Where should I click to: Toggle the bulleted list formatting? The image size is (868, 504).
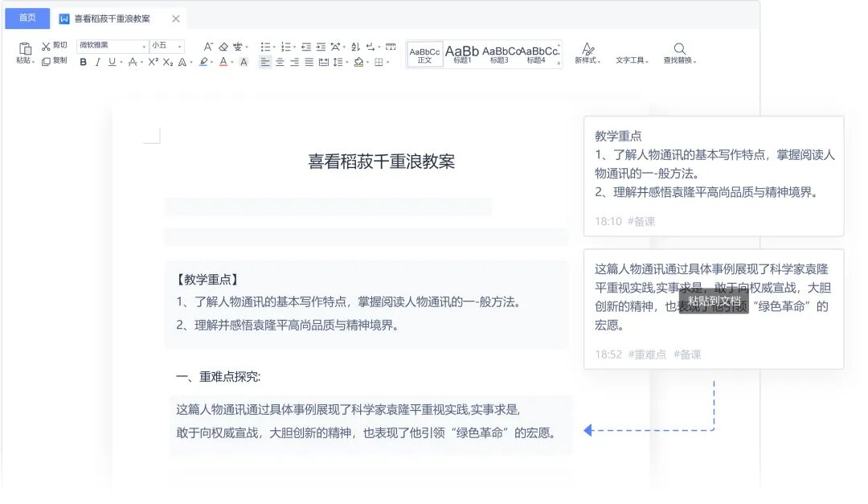click(x=266, y=46)
